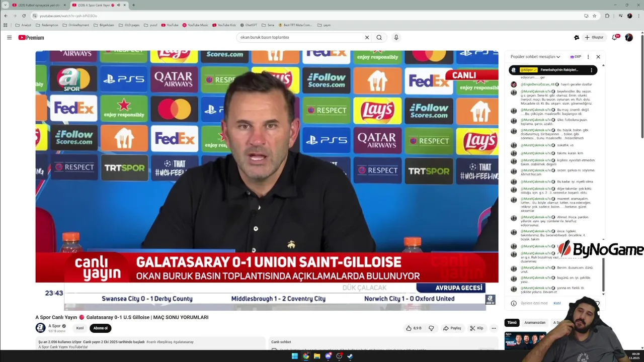Click the 'Katıl' link below the chat

pos(557,303)
